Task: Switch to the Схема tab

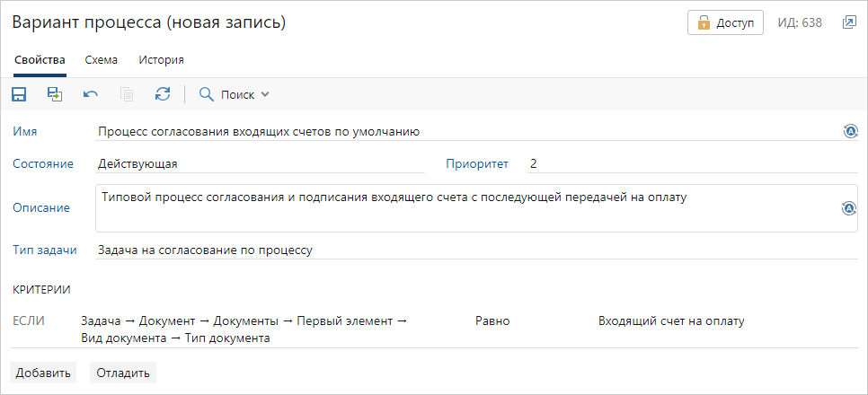Action: pos(102,60)
